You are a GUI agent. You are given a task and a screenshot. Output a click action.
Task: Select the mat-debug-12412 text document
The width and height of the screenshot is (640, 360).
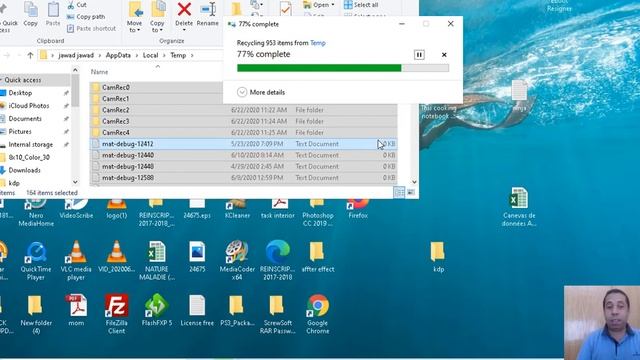[243, 144]
